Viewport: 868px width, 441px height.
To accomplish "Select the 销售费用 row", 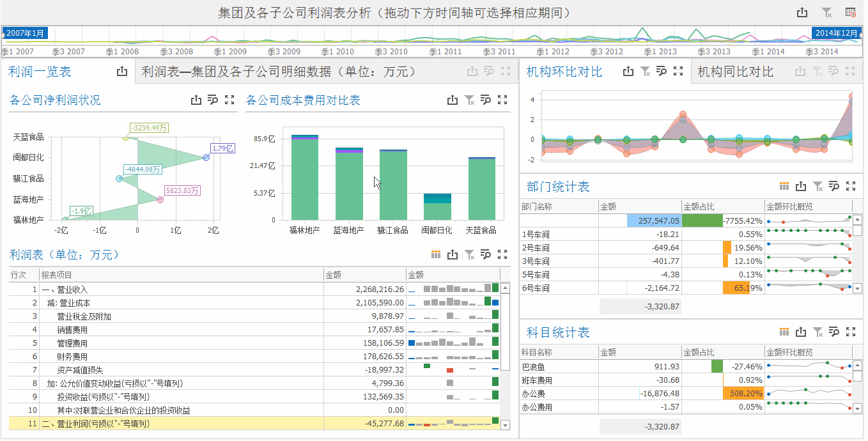I will 254,329.
